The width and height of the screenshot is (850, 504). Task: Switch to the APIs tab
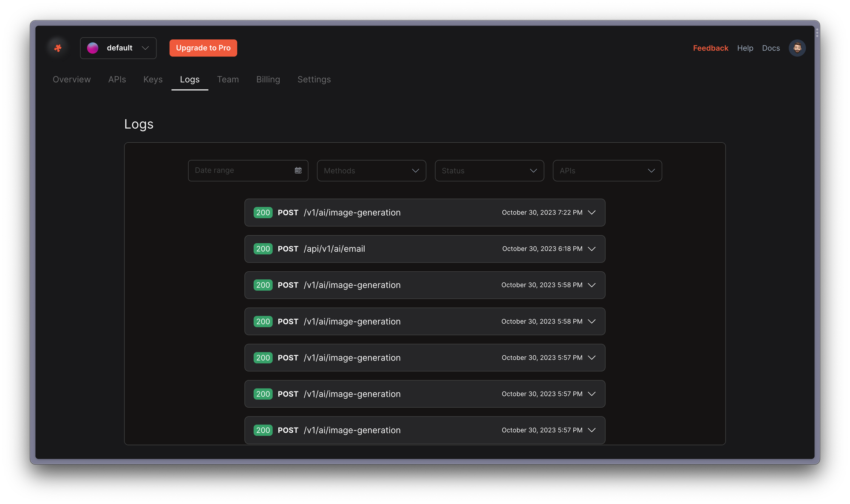click(x=117, y=79)
